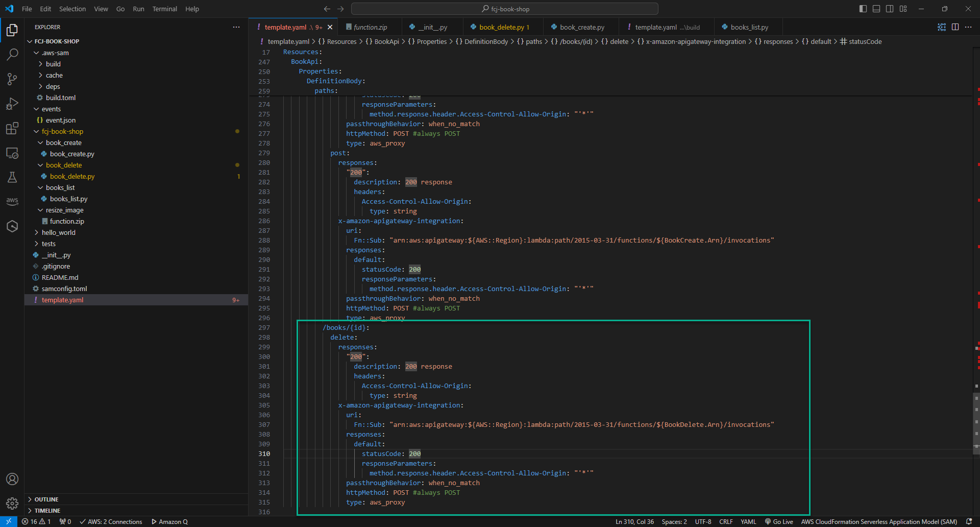Open the Selection menu
Viewport: 980px width, 527px height.
(72, 9)
